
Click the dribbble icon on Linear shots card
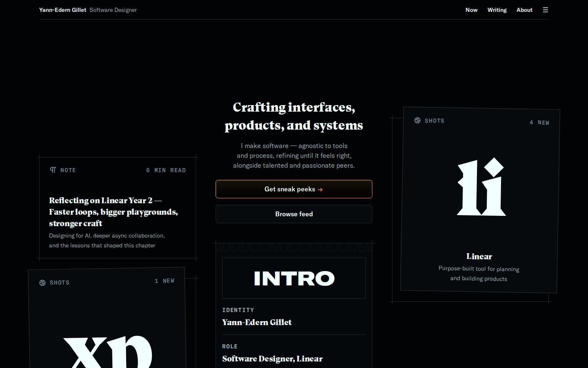[x=417, y=120]
